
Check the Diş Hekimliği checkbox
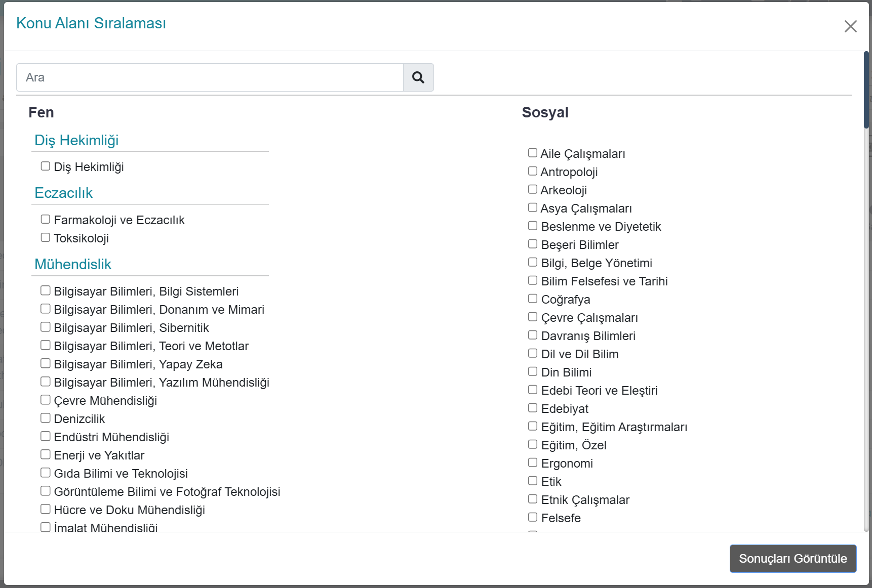point(46,166)
